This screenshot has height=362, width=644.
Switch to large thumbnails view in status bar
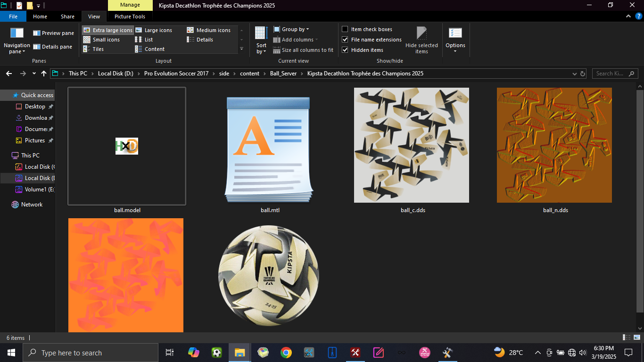(636, 337)
